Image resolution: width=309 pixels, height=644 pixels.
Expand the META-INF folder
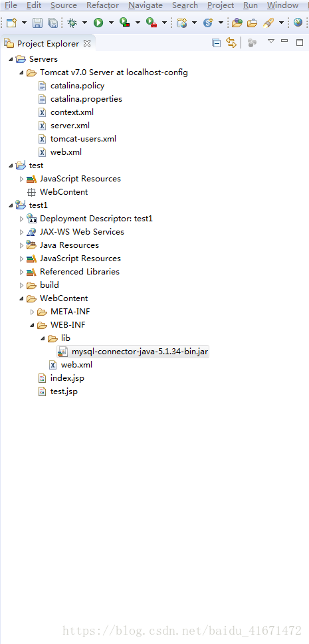(x=32, y=312)
